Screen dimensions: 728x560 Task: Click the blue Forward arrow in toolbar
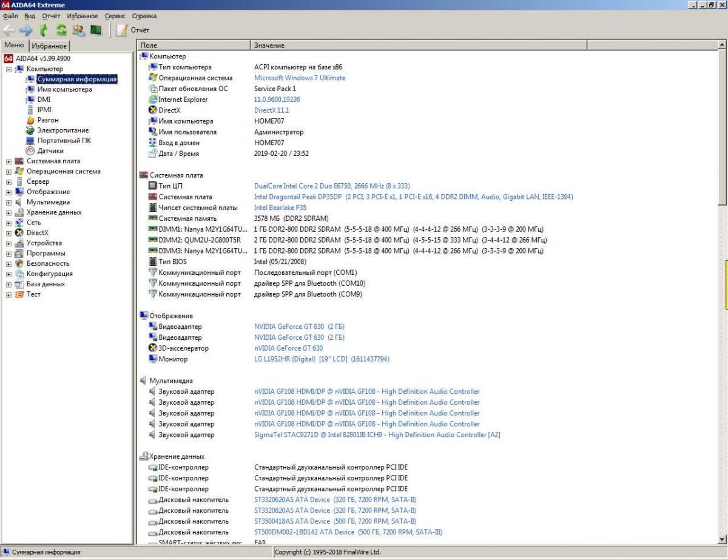pyautogui.click(x=25, y=30)
